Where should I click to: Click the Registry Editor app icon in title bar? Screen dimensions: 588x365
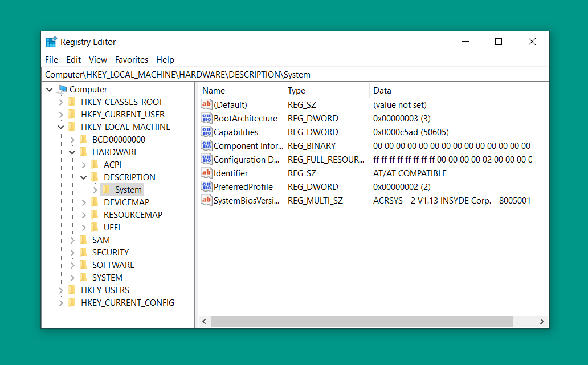(x=51, y=42)
